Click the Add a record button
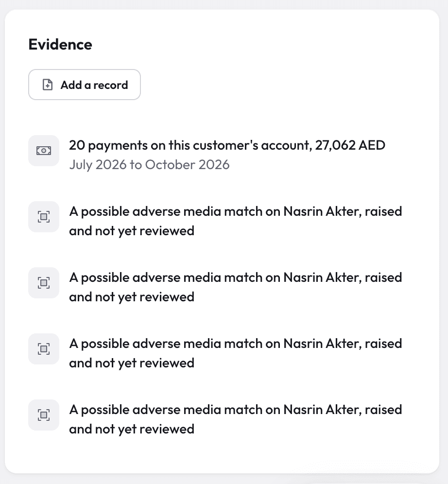This screenshot has height=484, width=448. [x=84, y=85]
